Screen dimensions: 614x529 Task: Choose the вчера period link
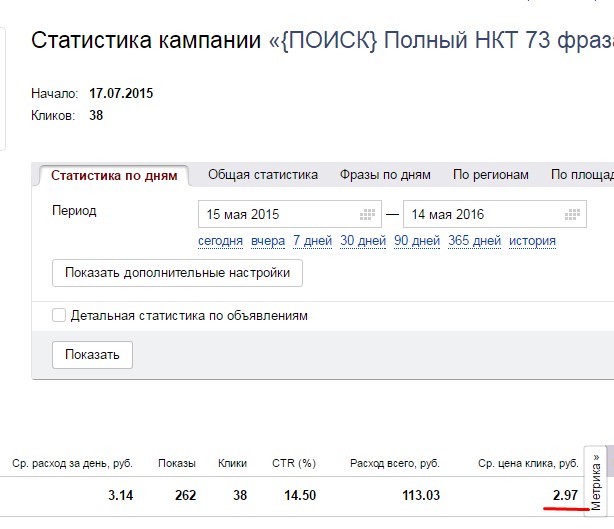click(268, 241)
